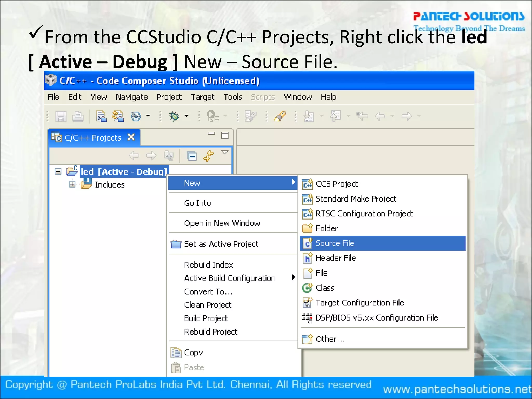The width and height of the screenshot is (532, 399).
Task: Close the C/C++ Projects view tab
Action: [x=131, y=137]
